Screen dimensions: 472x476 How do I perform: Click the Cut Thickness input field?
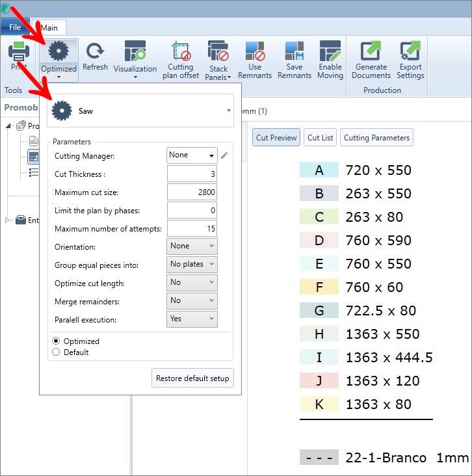(x=192, y=174)
